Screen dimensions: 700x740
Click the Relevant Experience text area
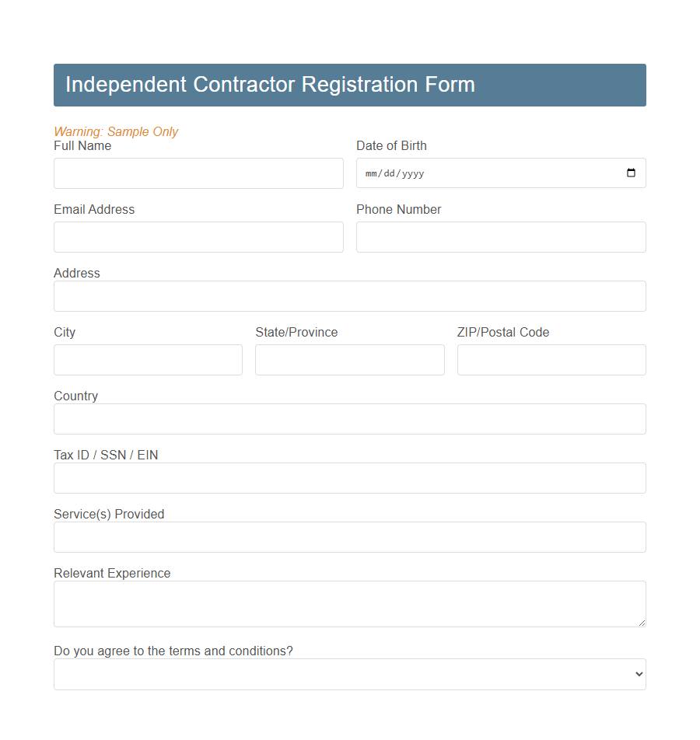click(x=349, y=603)
